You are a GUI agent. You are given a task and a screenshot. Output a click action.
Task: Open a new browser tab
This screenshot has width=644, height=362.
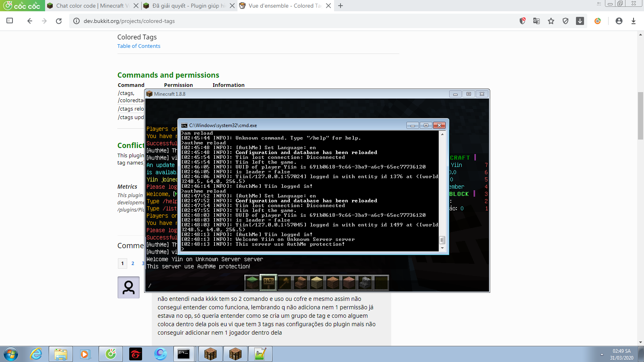point(341,6)
